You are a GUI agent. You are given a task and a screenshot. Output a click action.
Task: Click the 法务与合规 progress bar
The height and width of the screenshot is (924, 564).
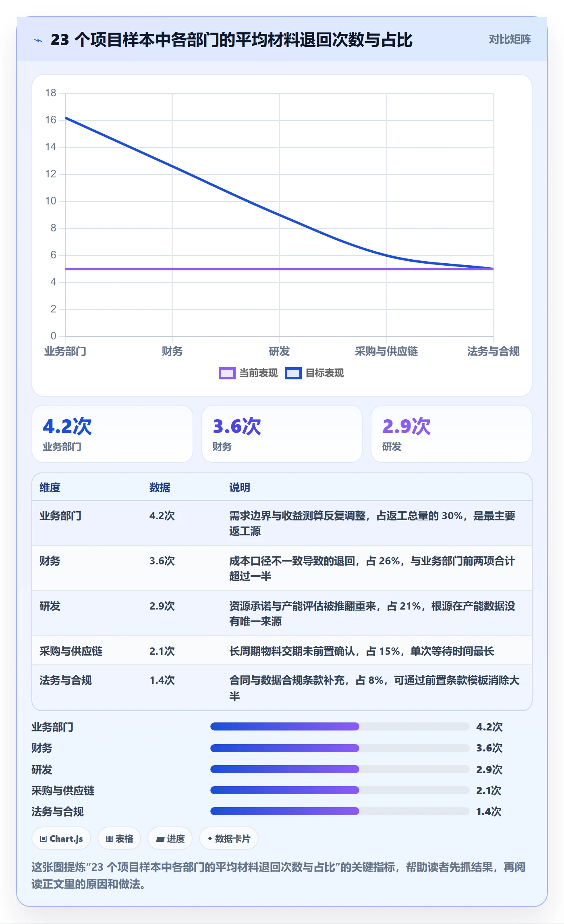coord(340,811)
